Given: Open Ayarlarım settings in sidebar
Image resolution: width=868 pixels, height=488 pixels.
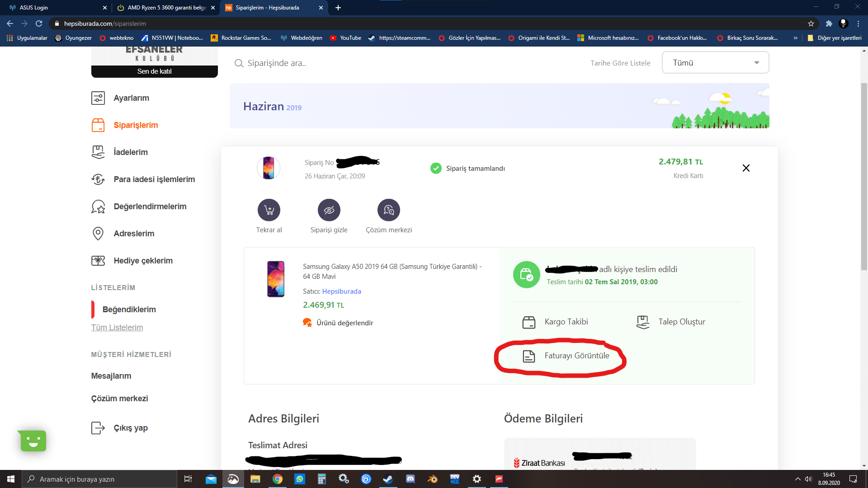Looking at the screenshot, I should [x=131, y=98].
